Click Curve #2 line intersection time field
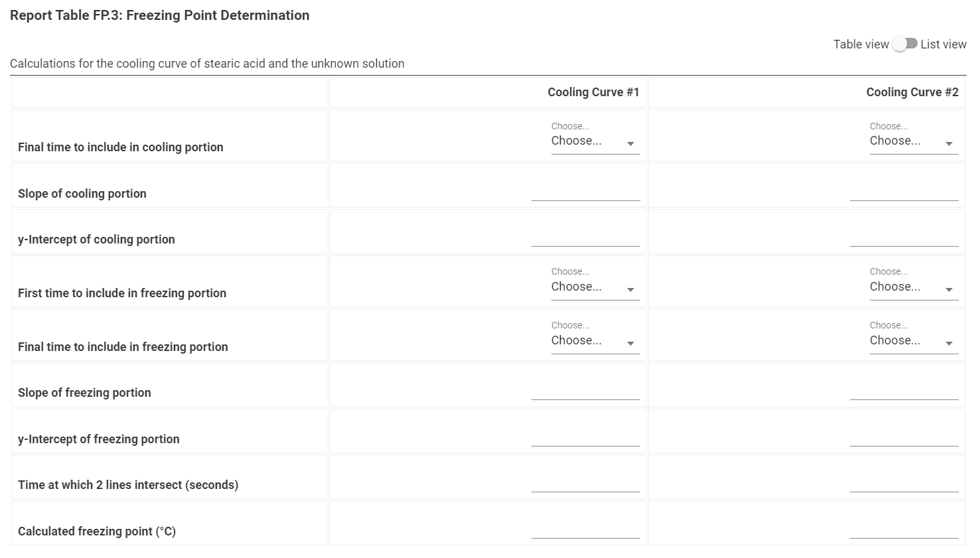The image size is (980, 558). click(x=904, y=484)
